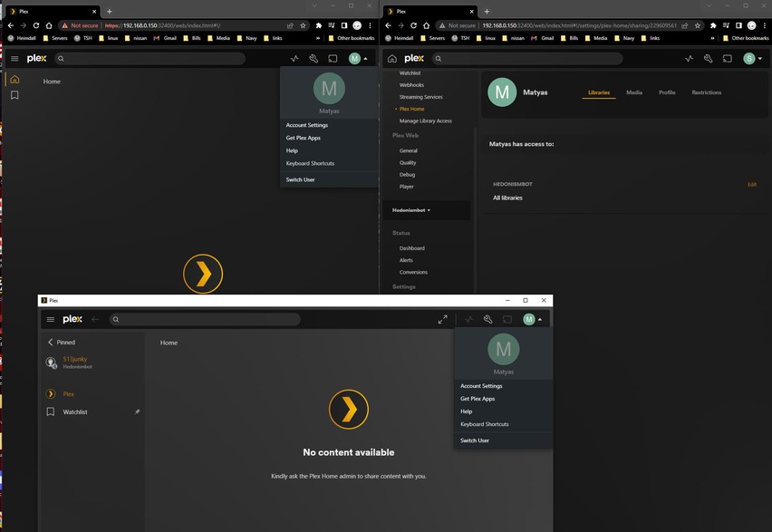Image resolution: width=772 pixels, height=532 pixels.
Task: Click reload button in left browser toolbar
Action: point(36,25)
